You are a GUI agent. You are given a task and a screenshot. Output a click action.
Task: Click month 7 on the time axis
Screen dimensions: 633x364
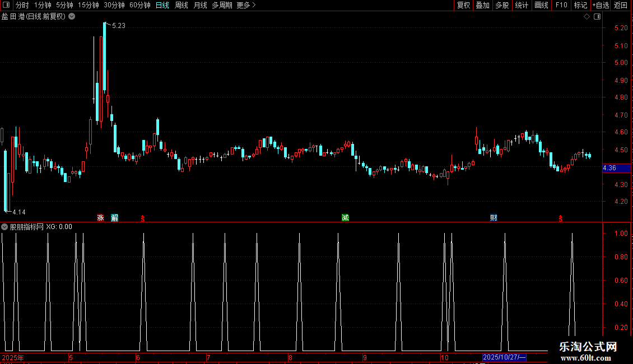(208, 357)
